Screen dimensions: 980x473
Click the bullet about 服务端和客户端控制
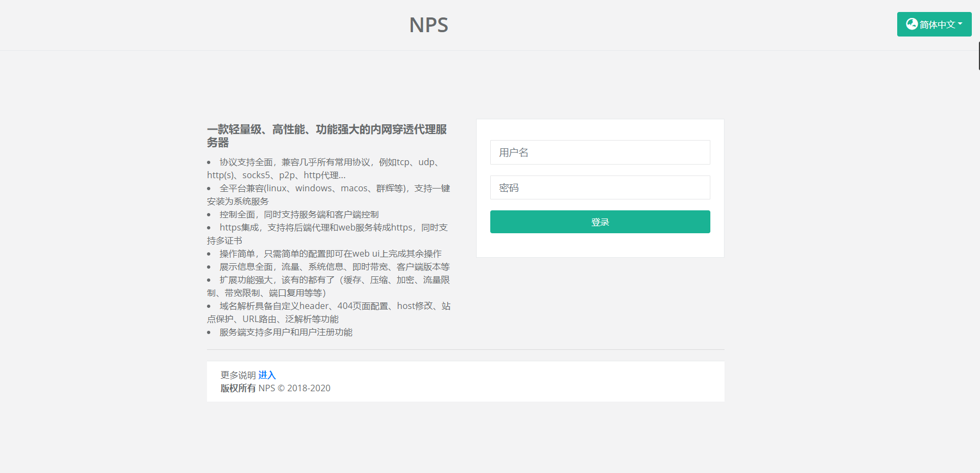point(299,214)
